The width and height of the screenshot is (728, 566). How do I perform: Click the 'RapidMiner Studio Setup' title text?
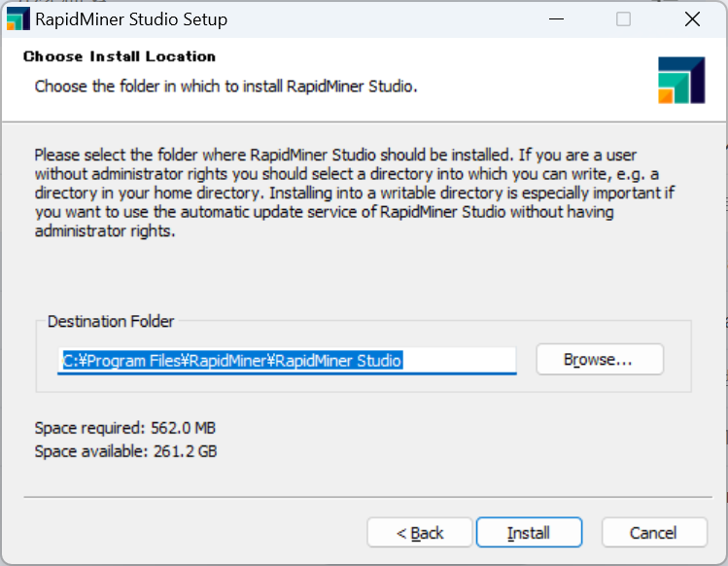point(131,19)
